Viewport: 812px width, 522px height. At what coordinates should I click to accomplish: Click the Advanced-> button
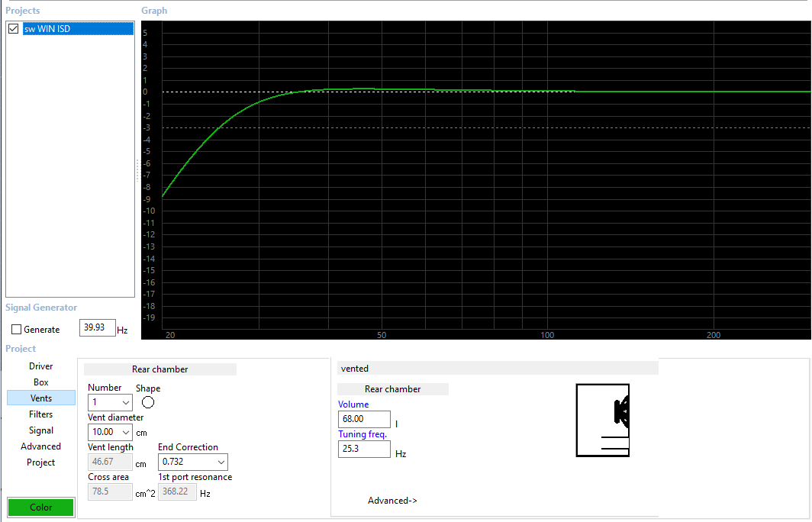pyautogui.click(x=392, y=501)
